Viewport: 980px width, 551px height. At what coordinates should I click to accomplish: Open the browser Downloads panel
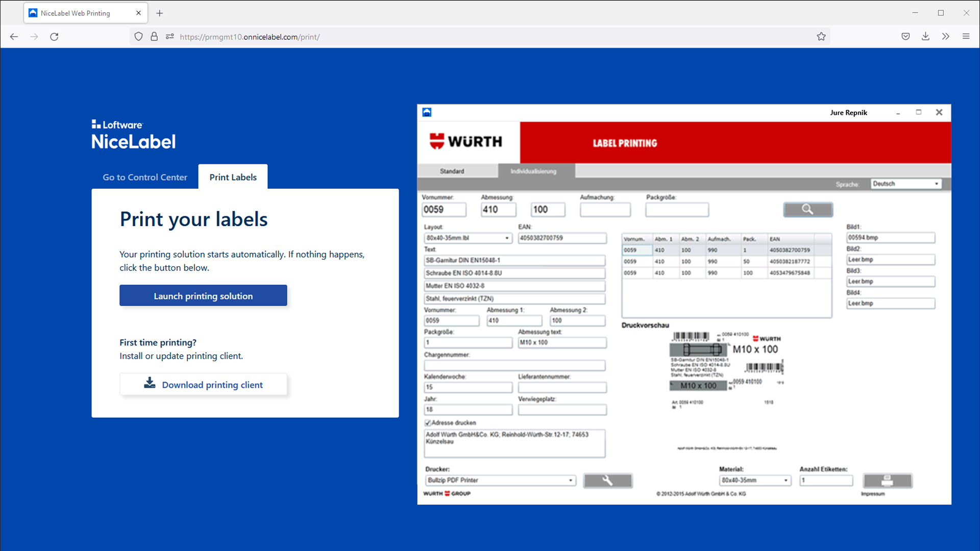(x=925, y=36)
